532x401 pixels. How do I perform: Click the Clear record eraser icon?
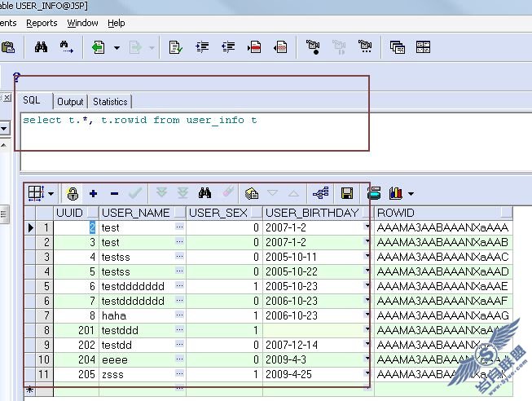coord(228,192)
